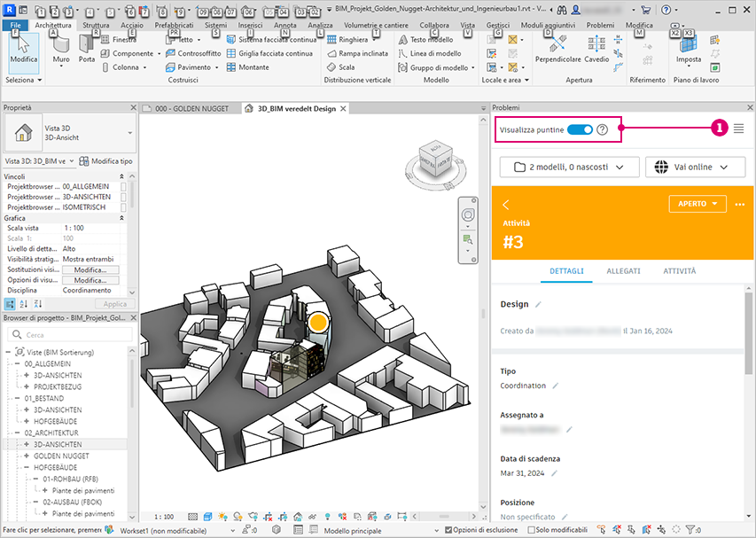Open the Vai online dropdown
Viewport: 756px width, 538px height.
click(695, 168)
